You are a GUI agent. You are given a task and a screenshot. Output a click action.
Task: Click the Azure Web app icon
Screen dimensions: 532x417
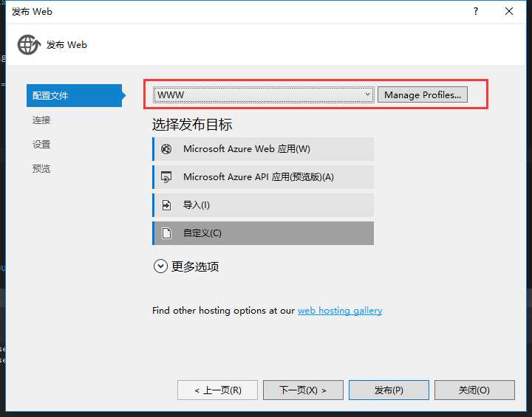coord(166,149)
